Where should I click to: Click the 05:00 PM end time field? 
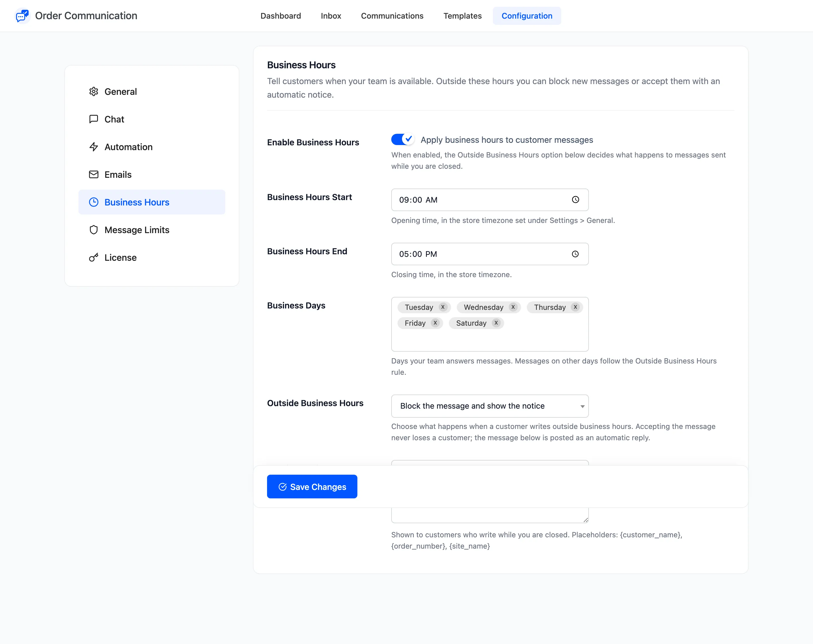tap(489, 254)
